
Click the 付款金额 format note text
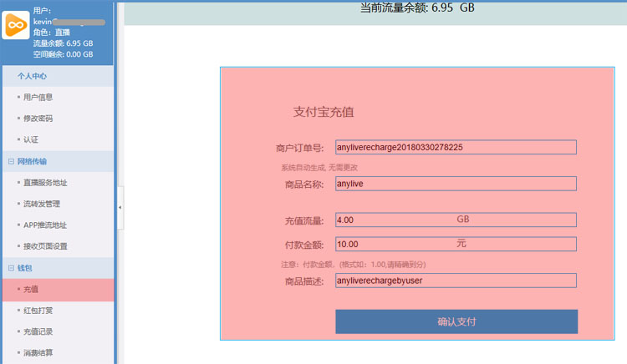point(353,265)
